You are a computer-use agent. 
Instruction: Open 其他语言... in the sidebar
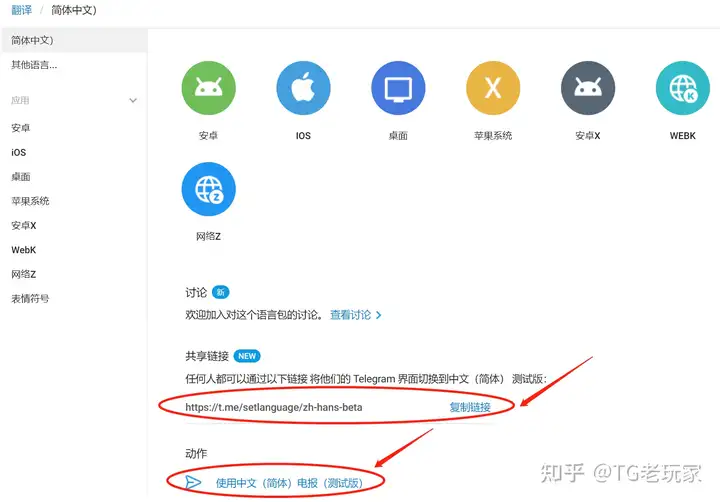[x=34, y=65]
